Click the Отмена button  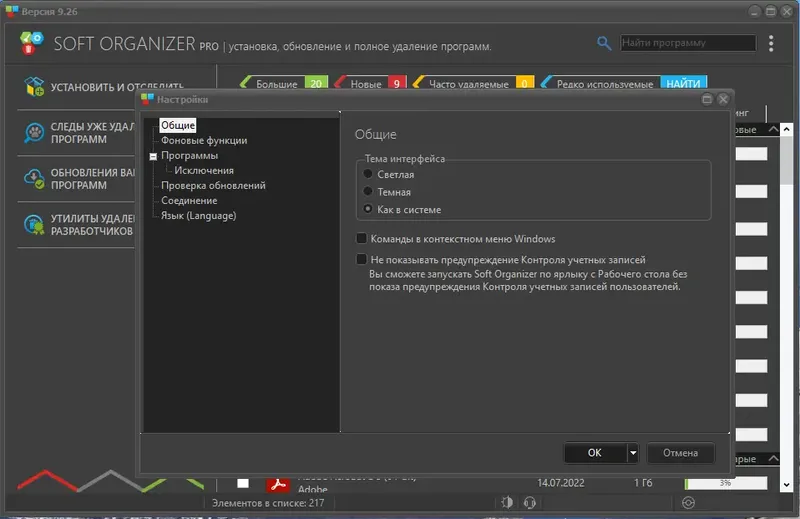pyautogui.click(x=680, y=453)
